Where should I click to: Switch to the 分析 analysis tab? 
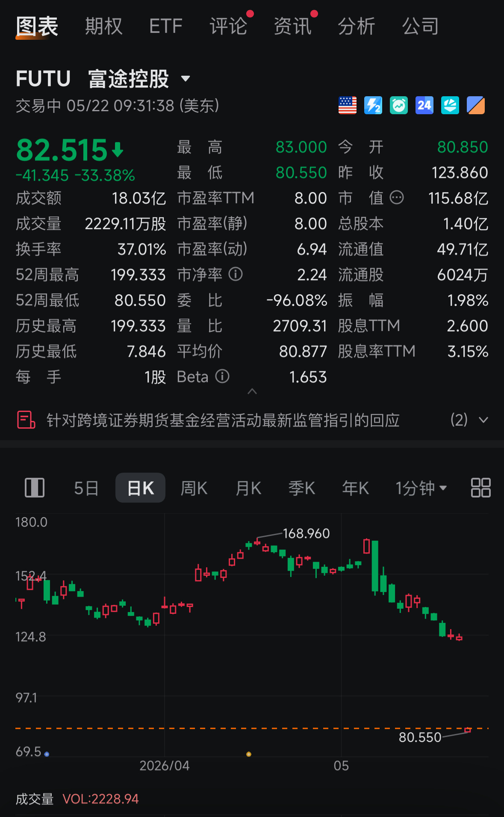click(x=357, y=27)
